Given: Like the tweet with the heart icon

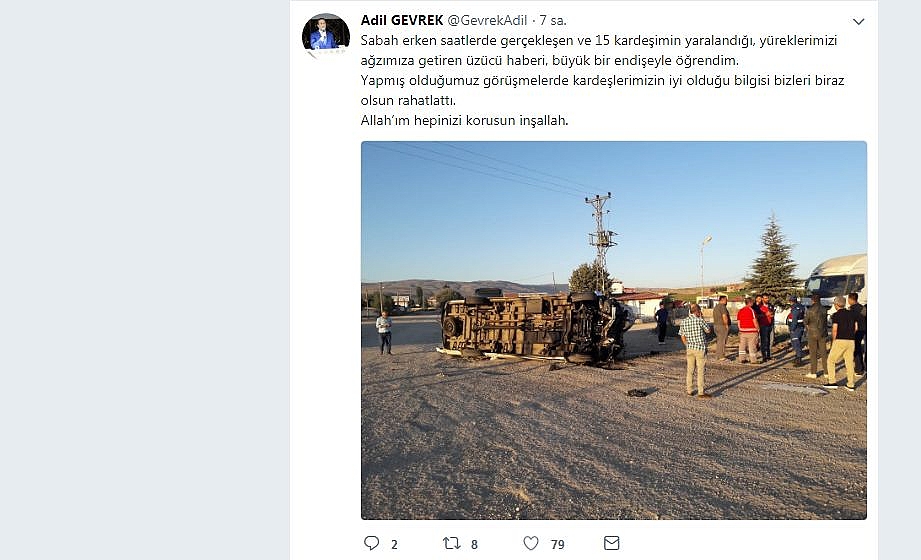Looking at the screenshot, I should coord(530,543).
